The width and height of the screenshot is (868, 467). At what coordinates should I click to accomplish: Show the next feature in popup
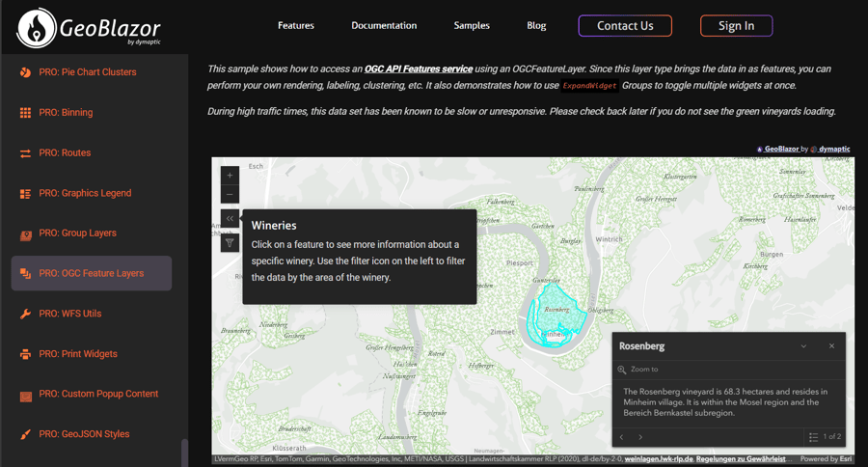pos(640,437)
